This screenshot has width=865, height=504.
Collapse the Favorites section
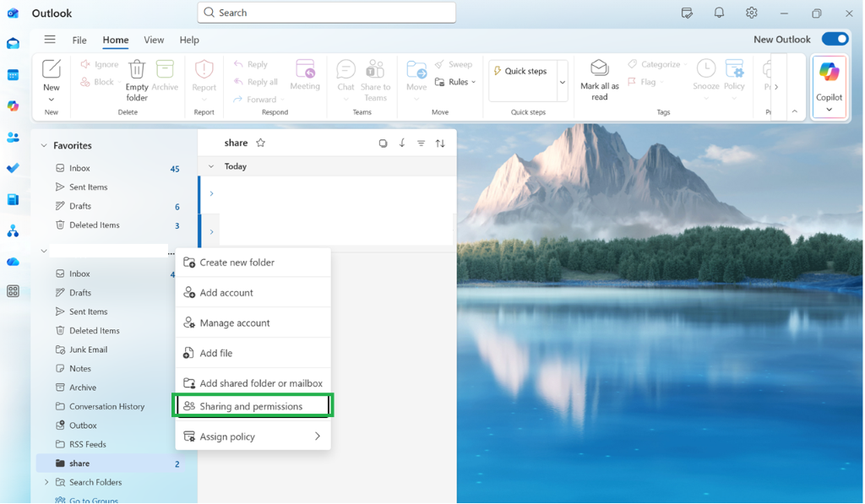click(44, 145)
